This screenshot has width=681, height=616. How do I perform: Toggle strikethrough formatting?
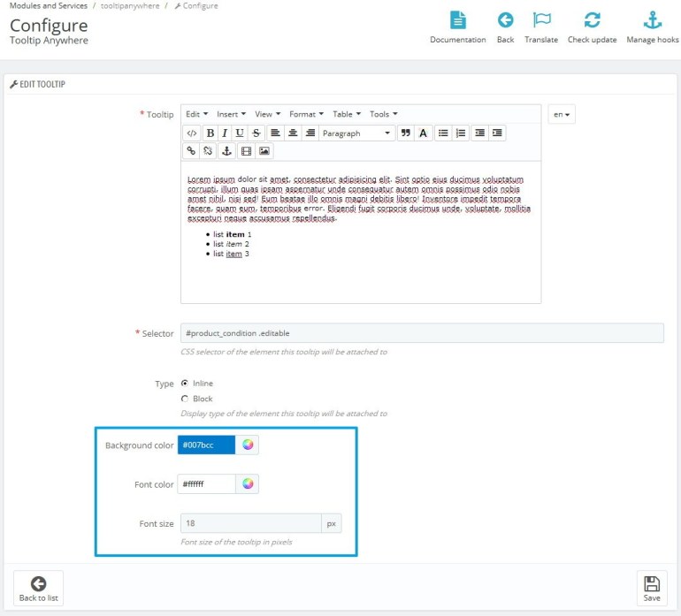256,133
